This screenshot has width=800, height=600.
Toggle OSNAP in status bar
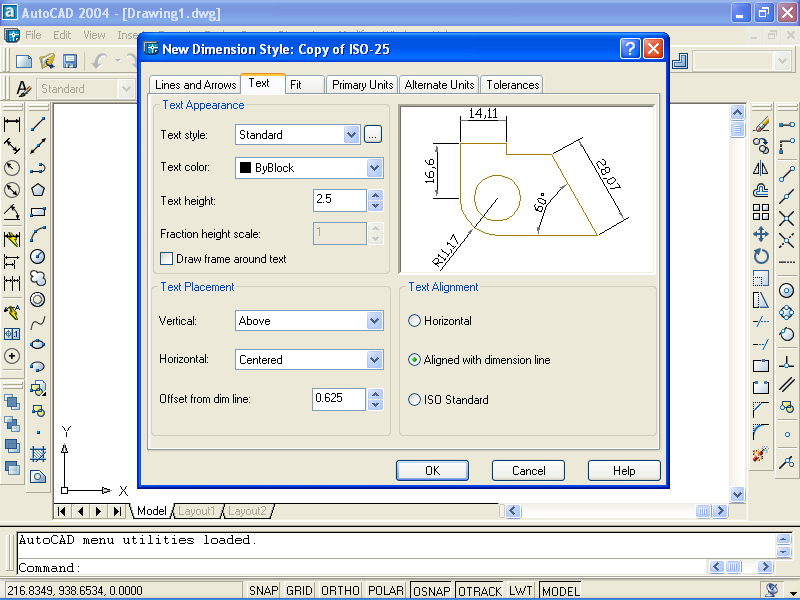(x=431, y=591)
